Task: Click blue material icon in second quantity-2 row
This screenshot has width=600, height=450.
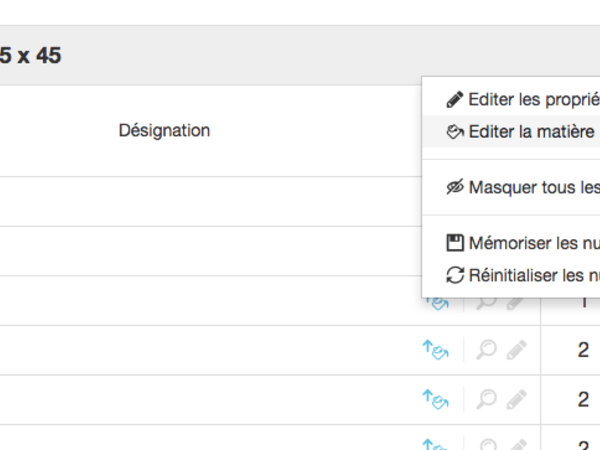Action: tap(433, 400)
